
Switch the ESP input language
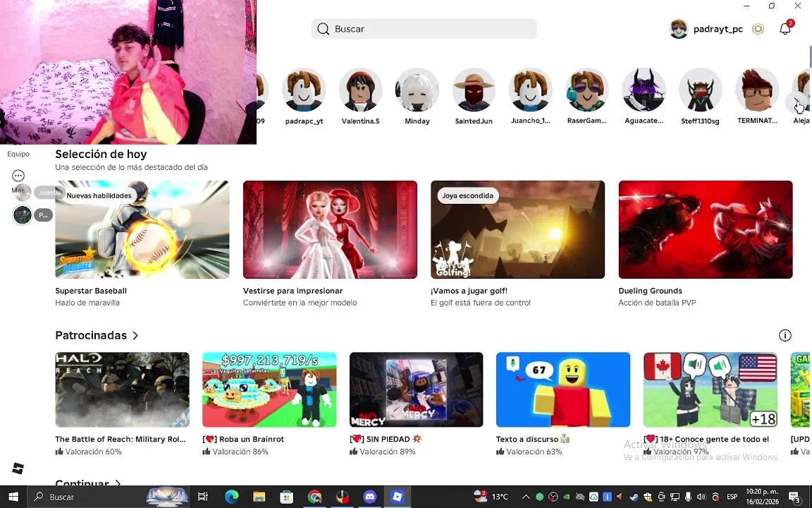(732, 497)
